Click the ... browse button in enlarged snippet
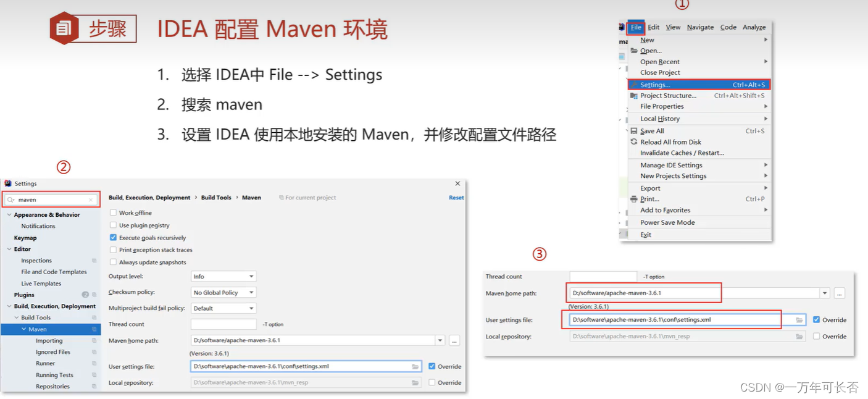Image resolution: width=868 pixels, height=399 pixels. [839, 293]
